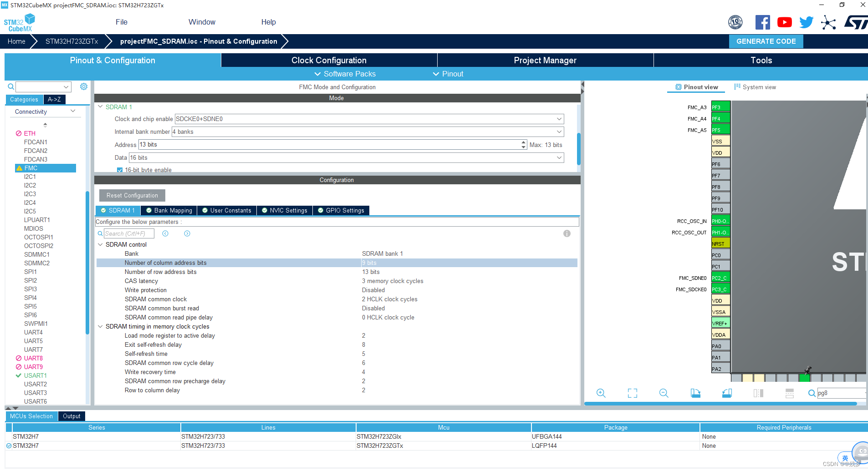Toggle the 16-bit byte enable checkbox
The width and height of the screenshot is (868, 471).
[x=120, y=170]
